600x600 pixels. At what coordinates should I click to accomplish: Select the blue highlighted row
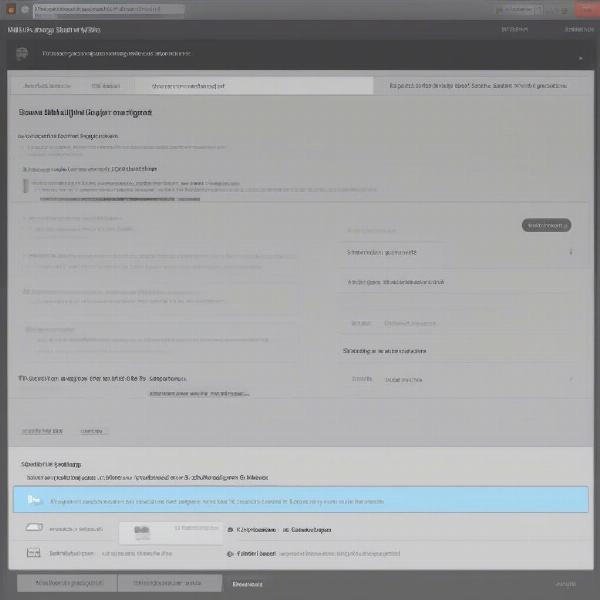coord(301,500)
